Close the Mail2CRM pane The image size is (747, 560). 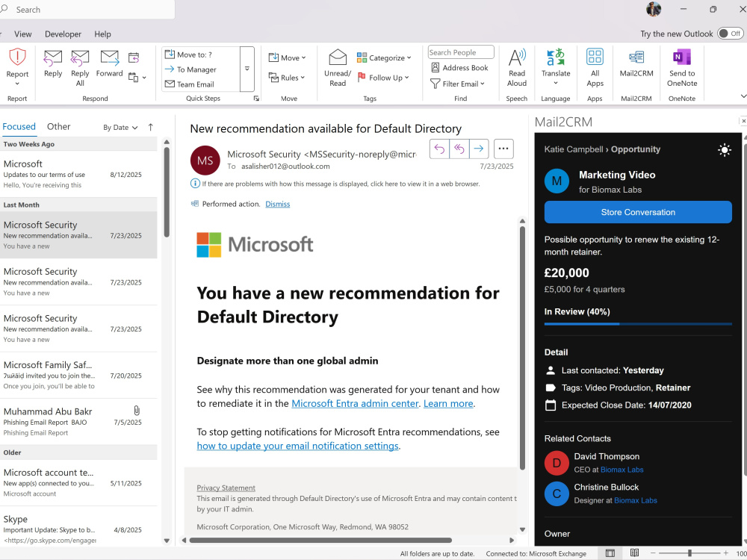click(x=743, y=122)
